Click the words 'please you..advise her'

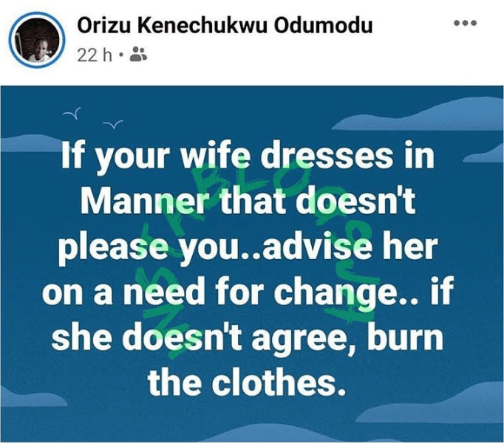pos(248,247)
